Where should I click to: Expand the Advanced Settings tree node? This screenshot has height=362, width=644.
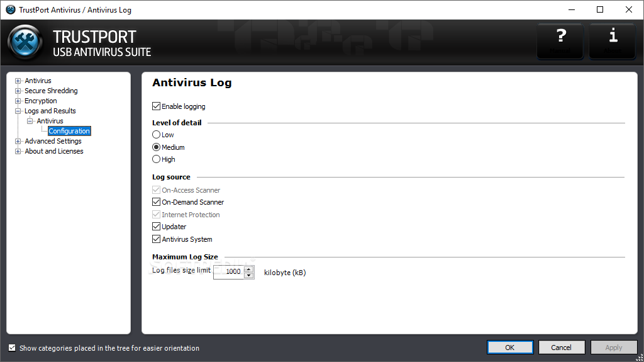pos(18,141)
